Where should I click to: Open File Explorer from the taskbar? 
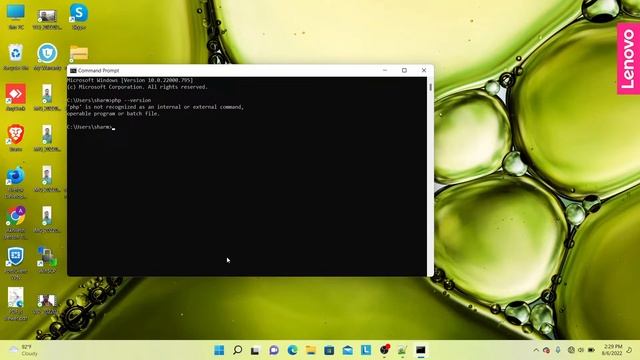311,350
